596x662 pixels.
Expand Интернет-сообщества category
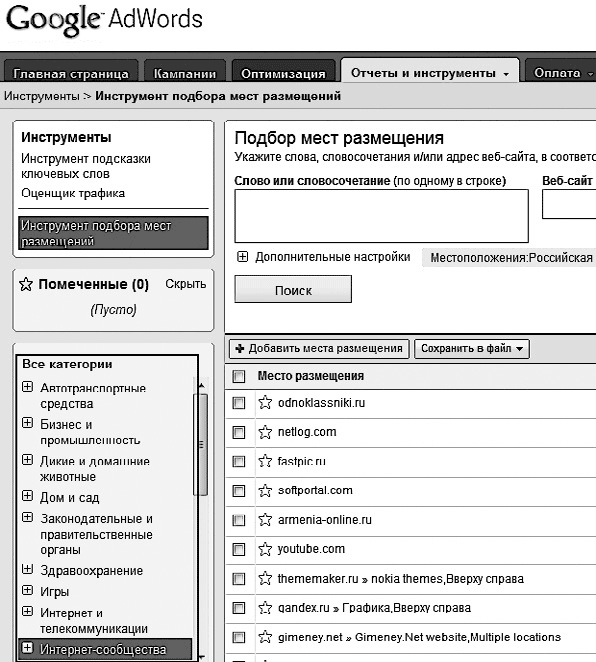tap(27, 648)
